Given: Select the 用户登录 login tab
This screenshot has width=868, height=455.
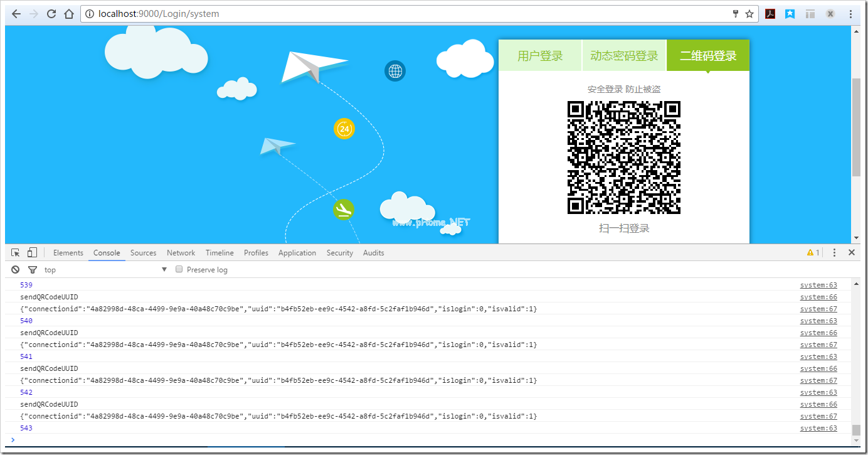Looking at the screenshot, I should tap(540, 56).
